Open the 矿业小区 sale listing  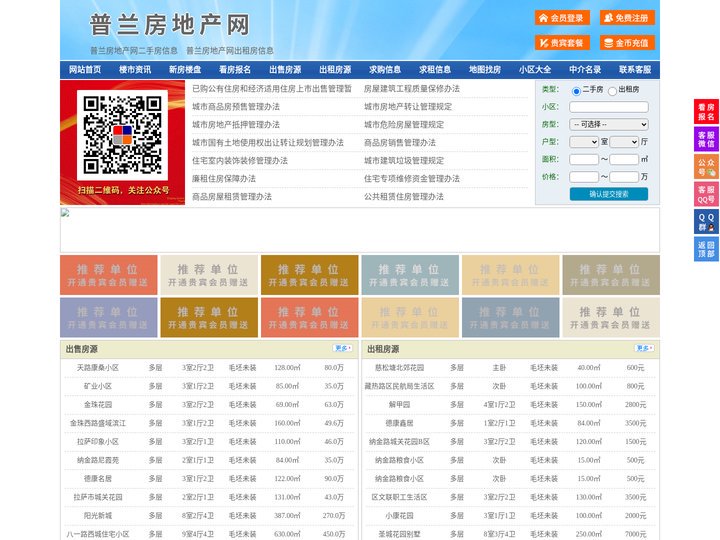pyautogui.click(x=98, y=386)
